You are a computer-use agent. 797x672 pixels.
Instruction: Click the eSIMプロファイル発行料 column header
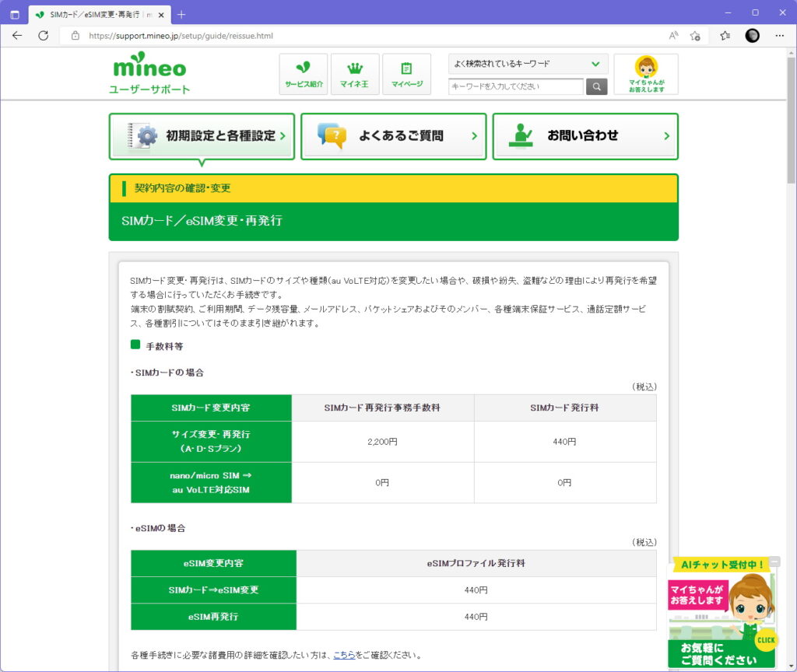476,563
